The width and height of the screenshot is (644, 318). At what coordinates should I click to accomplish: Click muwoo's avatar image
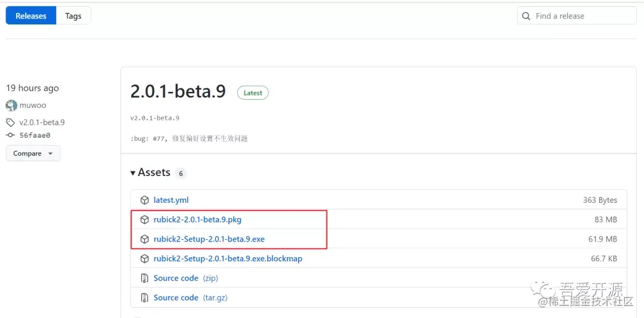11,105
